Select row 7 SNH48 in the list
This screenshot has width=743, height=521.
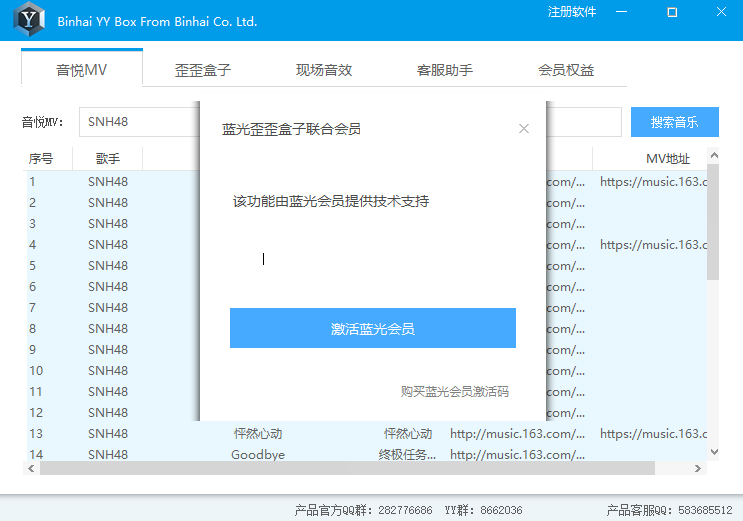click(108, 307)
